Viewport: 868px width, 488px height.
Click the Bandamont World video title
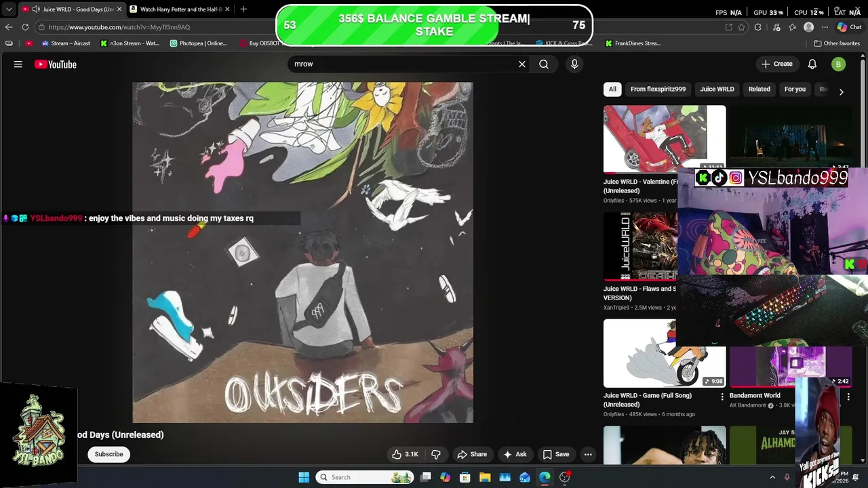pyautogui.click(x=755, y=395)
